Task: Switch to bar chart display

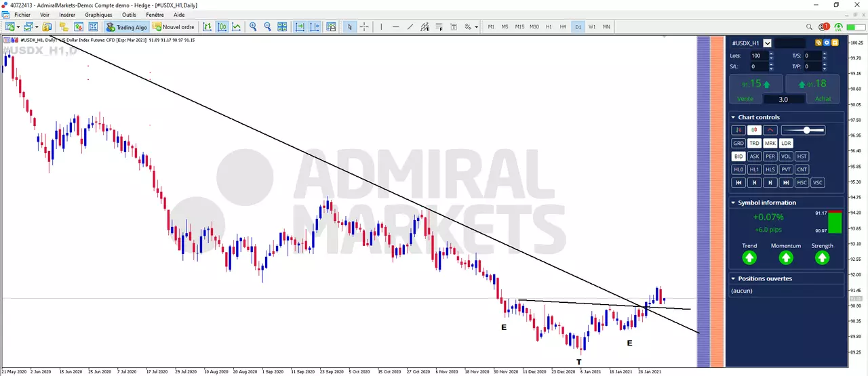Action: click(207, 27)
